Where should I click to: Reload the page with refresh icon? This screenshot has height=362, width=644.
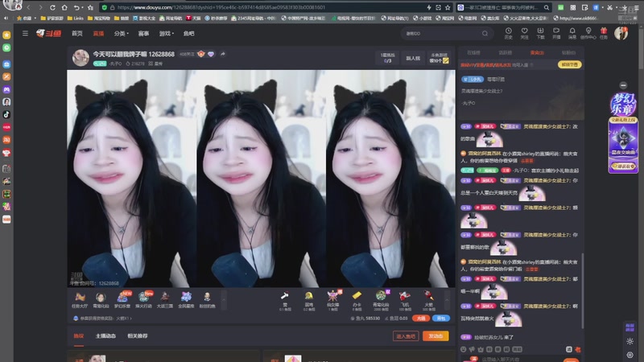52,7
